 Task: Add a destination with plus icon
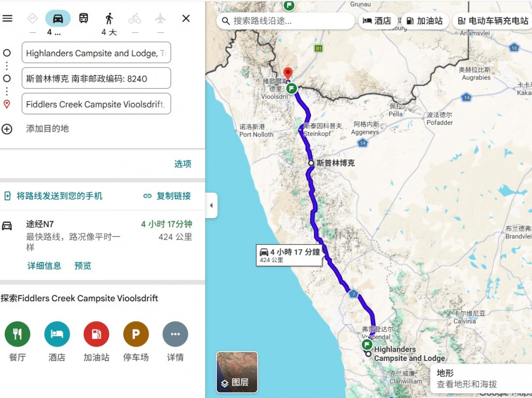[7, 129]
